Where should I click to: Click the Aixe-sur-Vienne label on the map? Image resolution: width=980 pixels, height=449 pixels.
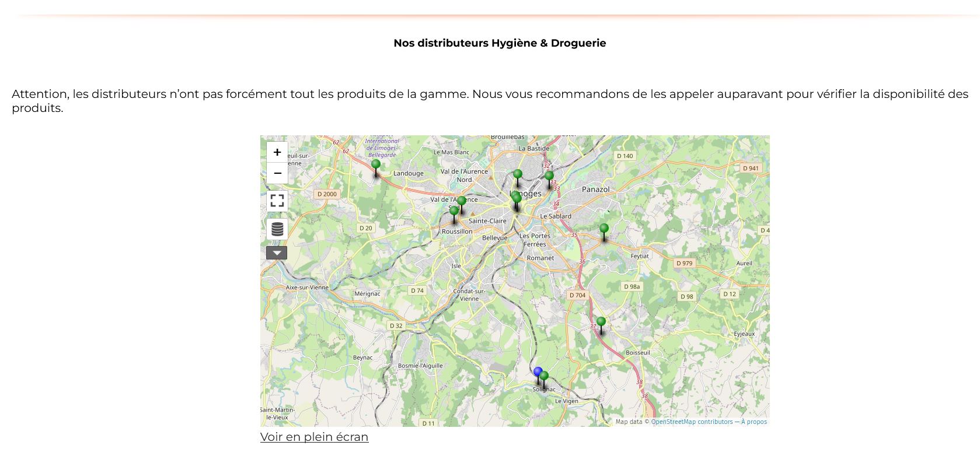click(307, 287)
